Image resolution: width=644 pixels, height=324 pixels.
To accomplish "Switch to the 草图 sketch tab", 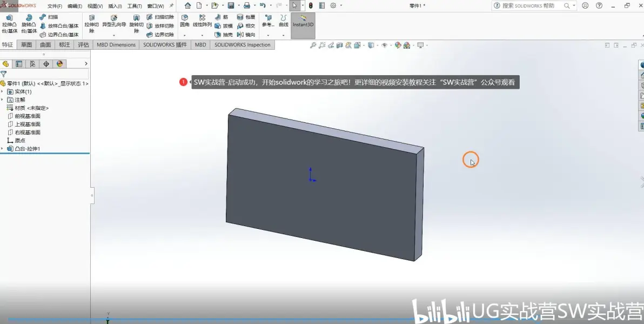I will 26,45.
